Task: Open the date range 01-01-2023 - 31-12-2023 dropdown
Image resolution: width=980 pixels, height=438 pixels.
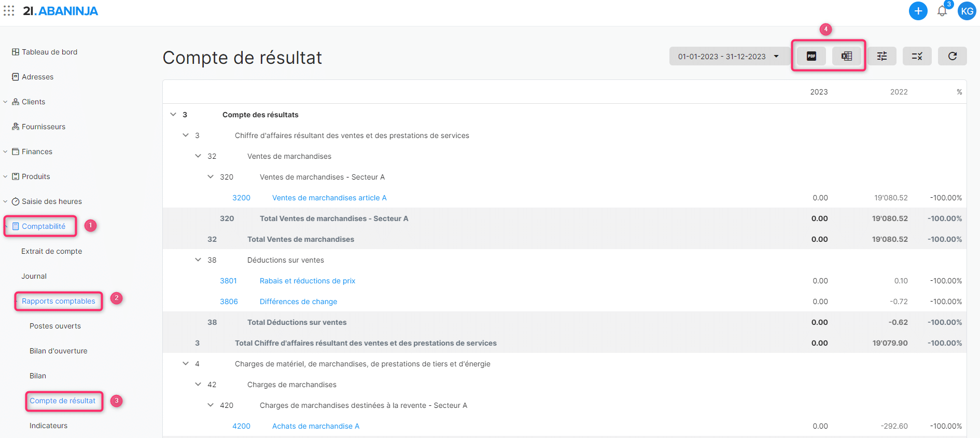Action: (x=729, y=56)
